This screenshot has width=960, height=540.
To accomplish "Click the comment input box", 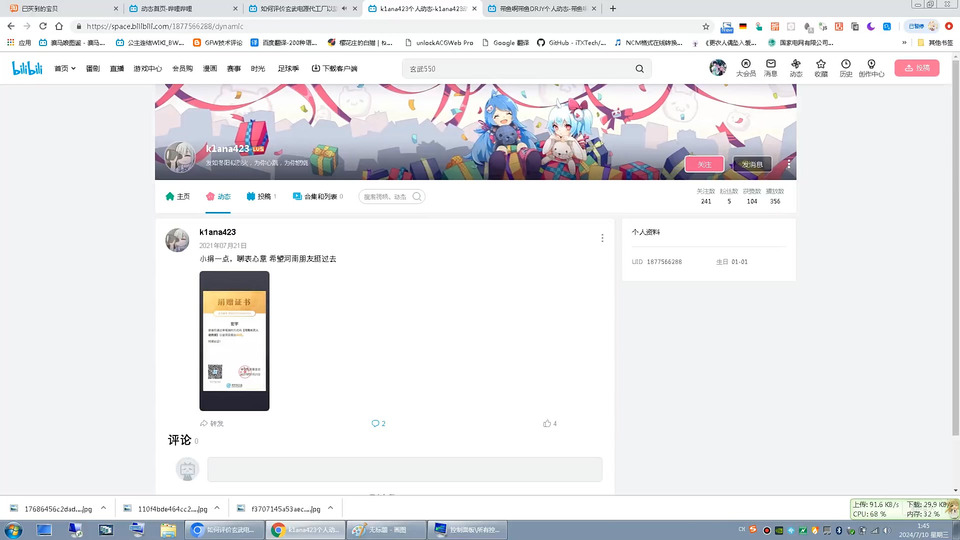I will tap(405, 469).
